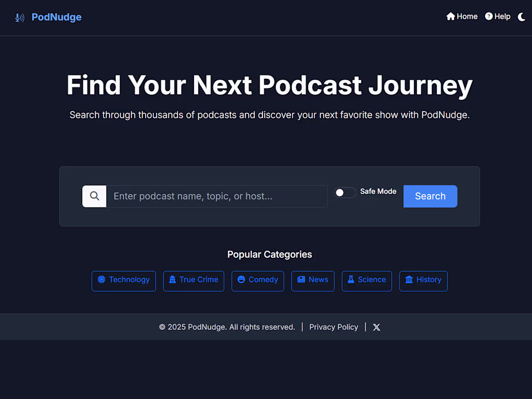This screenshot has height=399, width=532.
Task: Click the microphone icon next to PodNudge
Action: pyautogui.click(x=19, y=17)
